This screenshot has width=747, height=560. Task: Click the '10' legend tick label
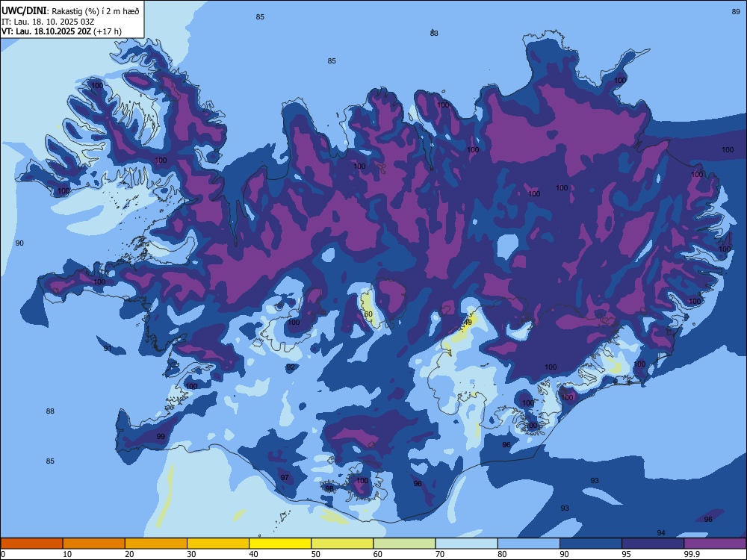(x=68, y=554)
